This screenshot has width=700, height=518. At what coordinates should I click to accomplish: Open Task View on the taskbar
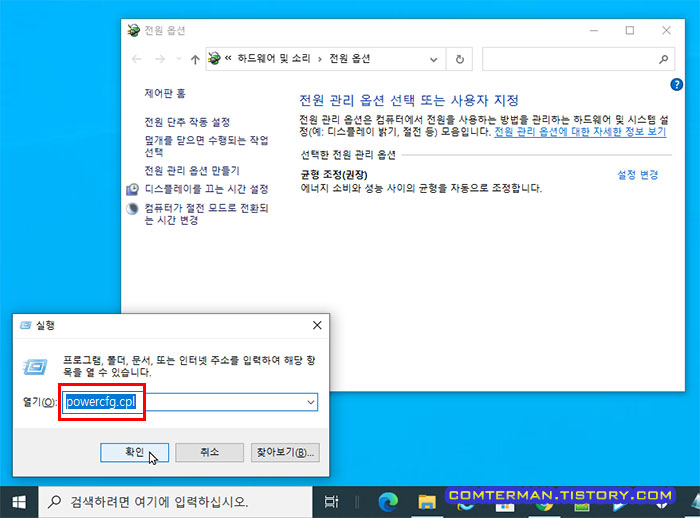tap(331, 502)
